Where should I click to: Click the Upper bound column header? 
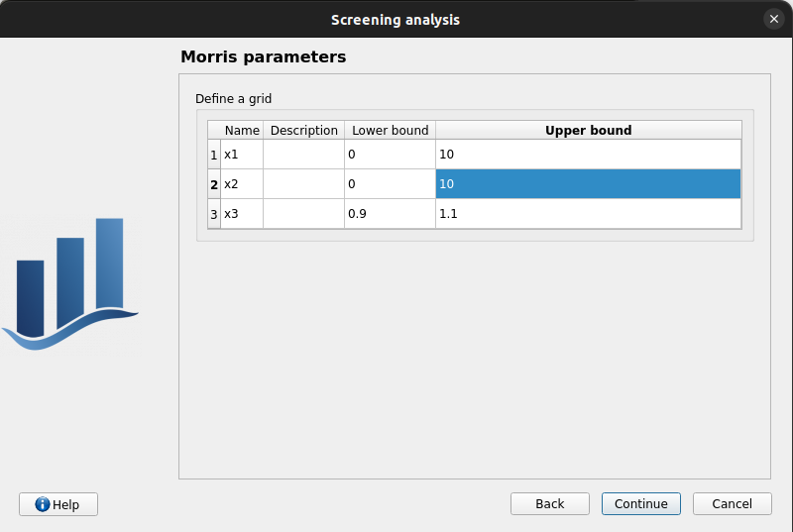588,130
